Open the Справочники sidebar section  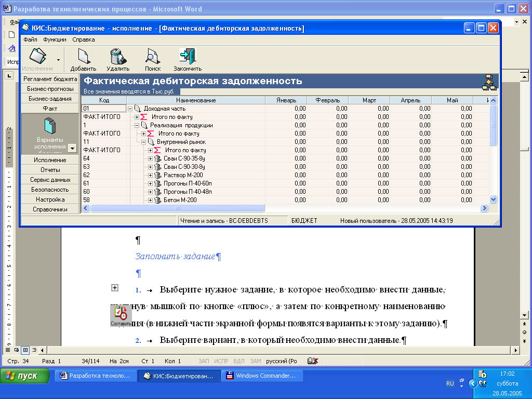pos(50,209)
